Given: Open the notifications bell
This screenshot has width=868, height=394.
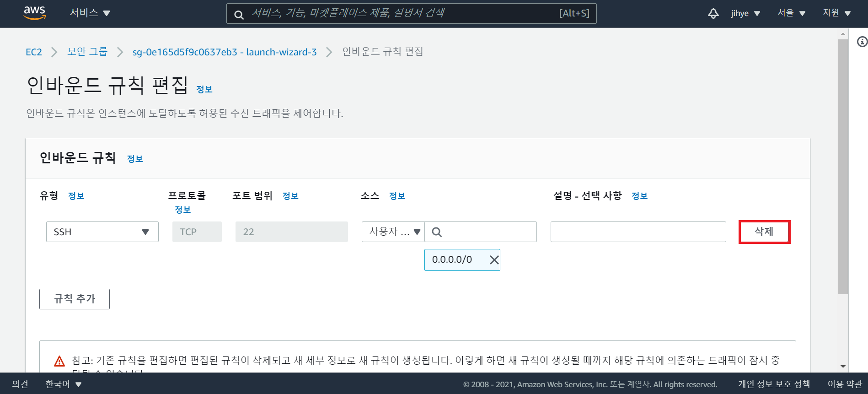Looking at the screenshot, I should click(713, 13).
